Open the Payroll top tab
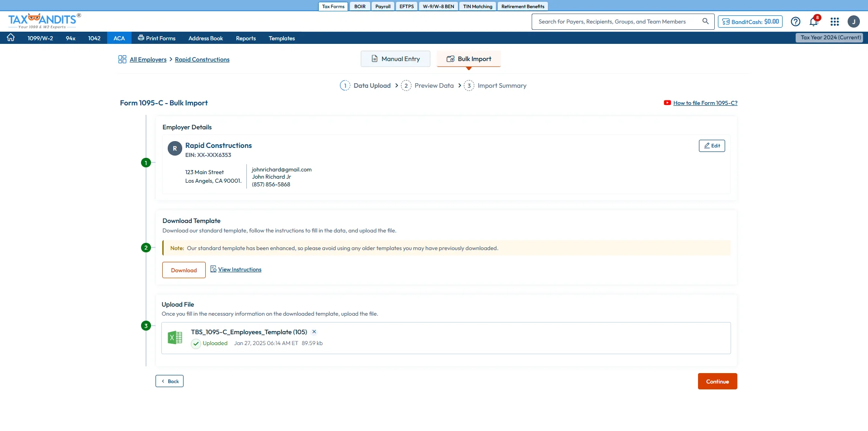Viewport: 868px width, 431px height. click(x=383, y=6)
